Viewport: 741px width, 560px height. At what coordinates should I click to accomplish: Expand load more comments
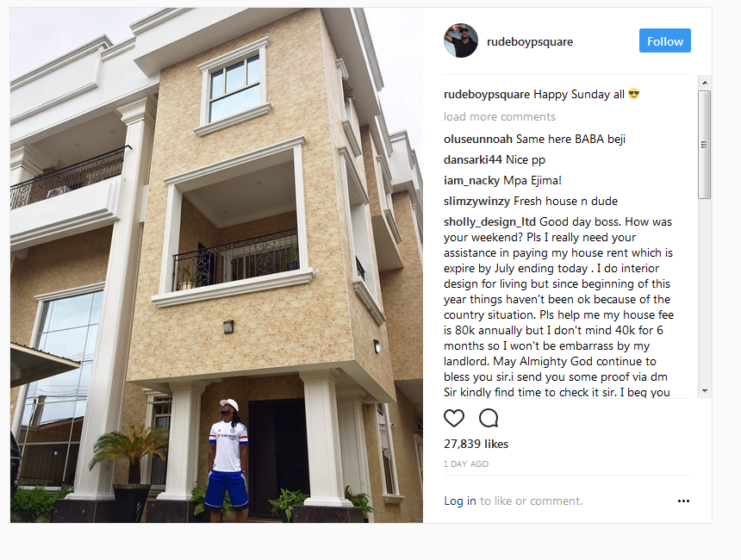point(500,116)
